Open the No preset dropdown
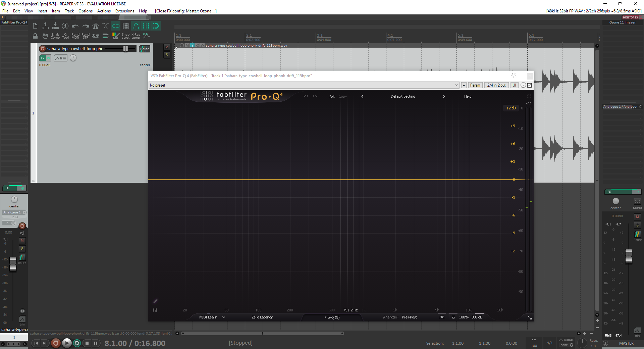This screenshot has width=644, height=349. (x=304, y=85)
